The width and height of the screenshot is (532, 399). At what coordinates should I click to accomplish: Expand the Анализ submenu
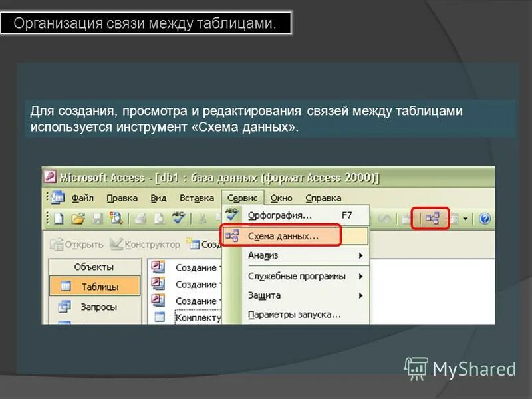[x=295, y=255]
